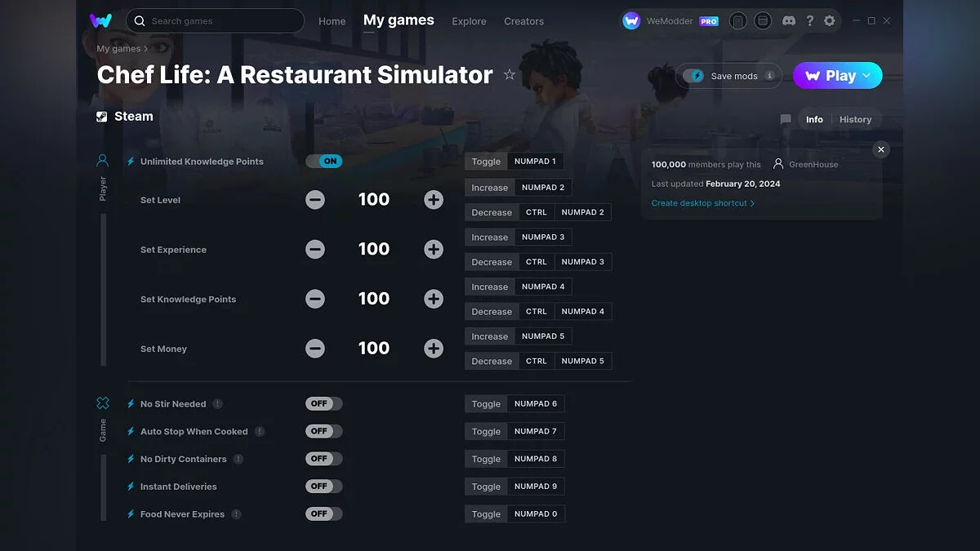Click the Decrease CTRL NUMPAD 3 hotkey
The height and width of the screenshot is (551, 980).
point(538,262)
